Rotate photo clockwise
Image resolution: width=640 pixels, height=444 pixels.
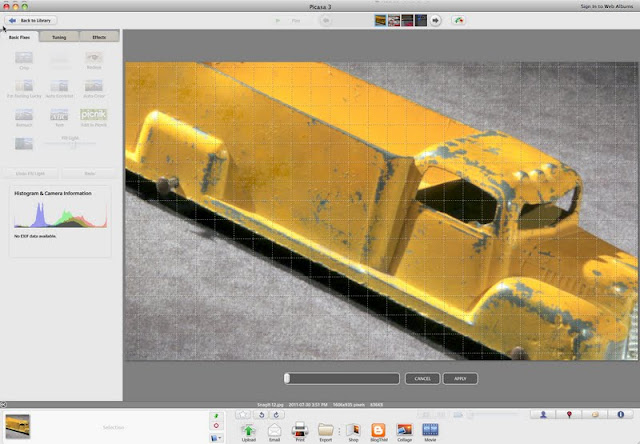(276, 415)
